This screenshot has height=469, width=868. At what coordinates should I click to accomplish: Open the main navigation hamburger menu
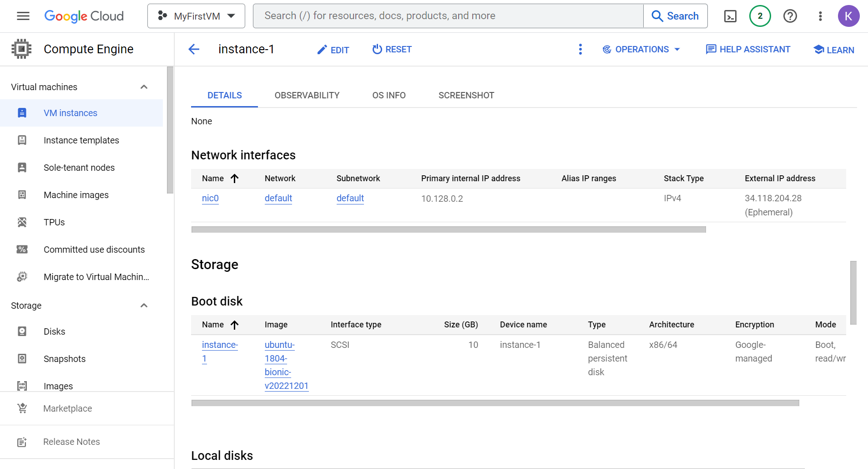tap(23, 16)
